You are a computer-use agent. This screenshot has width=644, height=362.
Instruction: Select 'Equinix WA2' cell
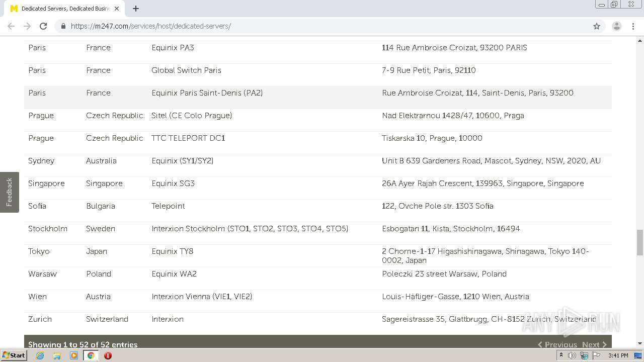174,274
